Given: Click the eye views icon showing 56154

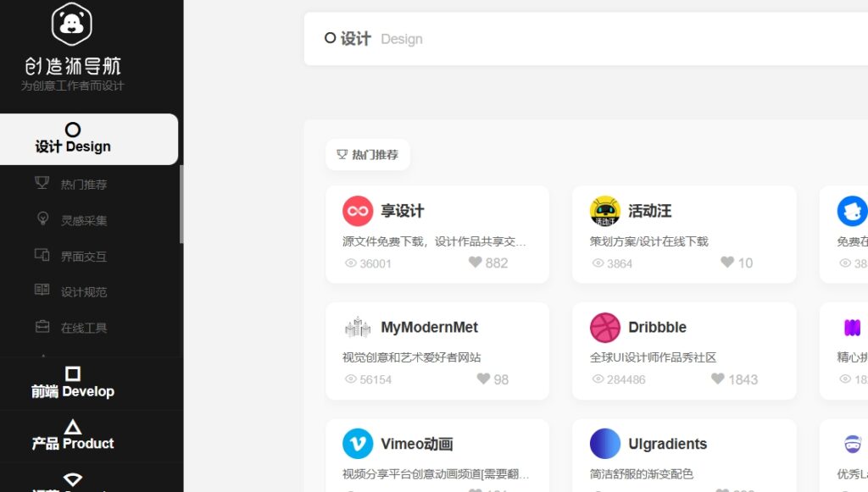Looking at the screenshot, I should click(351, 379).
